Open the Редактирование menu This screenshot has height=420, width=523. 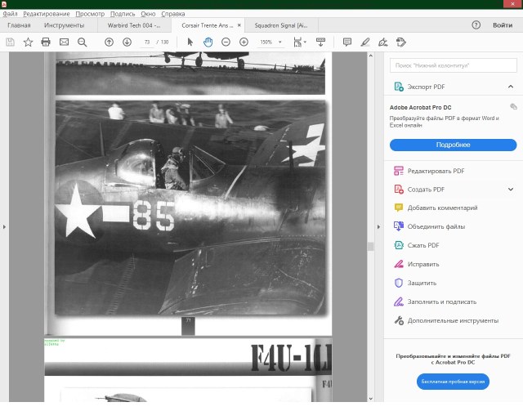tap(46, 14)
